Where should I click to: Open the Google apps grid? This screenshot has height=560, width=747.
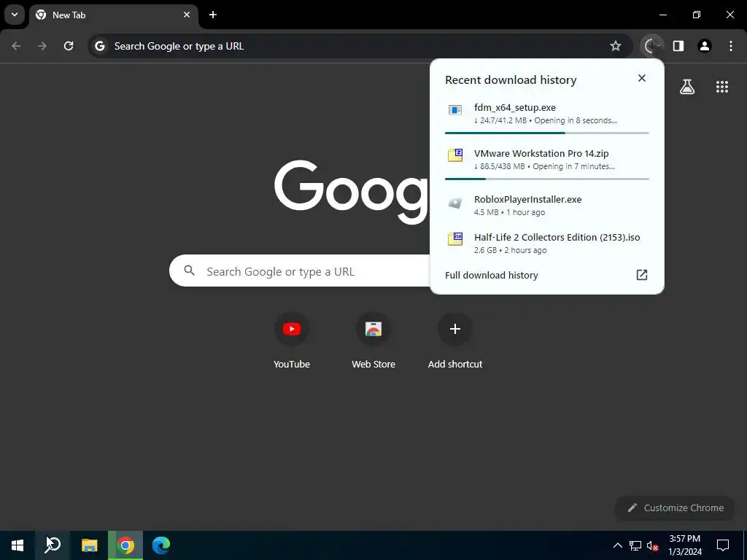coord(721,87)
